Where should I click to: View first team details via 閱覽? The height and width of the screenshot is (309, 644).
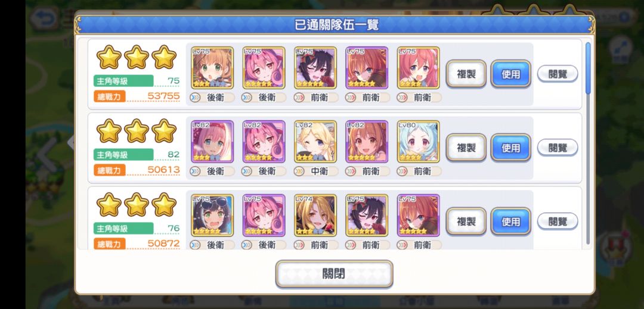coord(558,74)
